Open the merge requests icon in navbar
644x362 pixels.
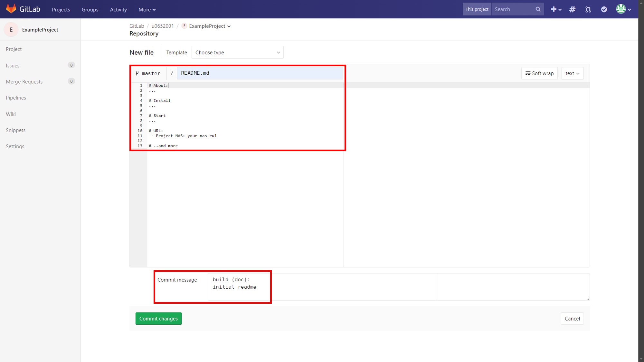(x=588, y=9)
